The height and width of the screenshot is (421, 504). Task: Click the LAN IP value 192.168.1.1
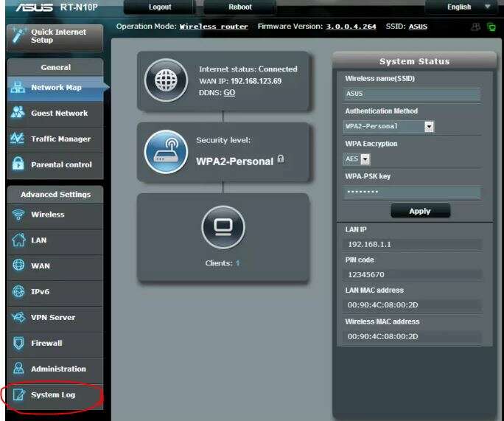pyautogui.click(x=369, y=245)
